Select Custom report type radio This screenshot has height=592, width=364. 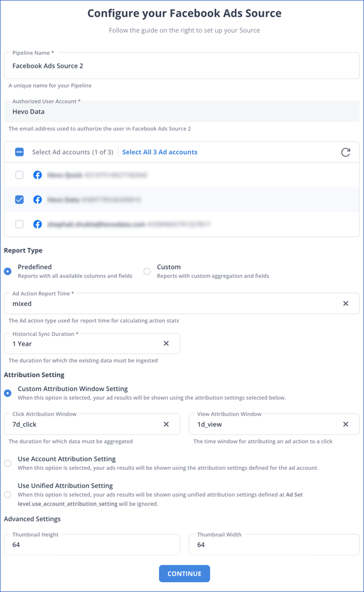(x=147, y=271)
